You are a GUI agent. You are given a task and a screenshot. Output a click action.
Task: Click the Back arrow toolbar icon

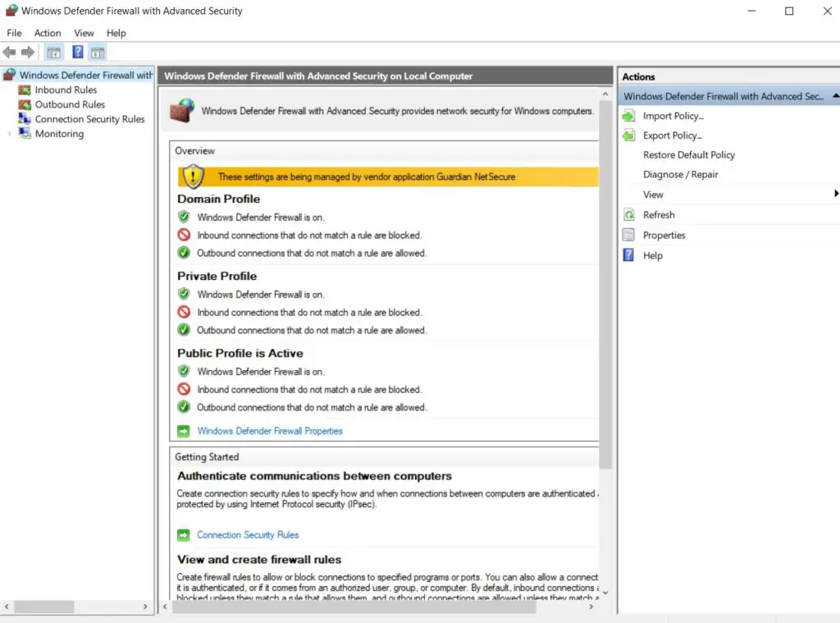[x=9, y=52]
